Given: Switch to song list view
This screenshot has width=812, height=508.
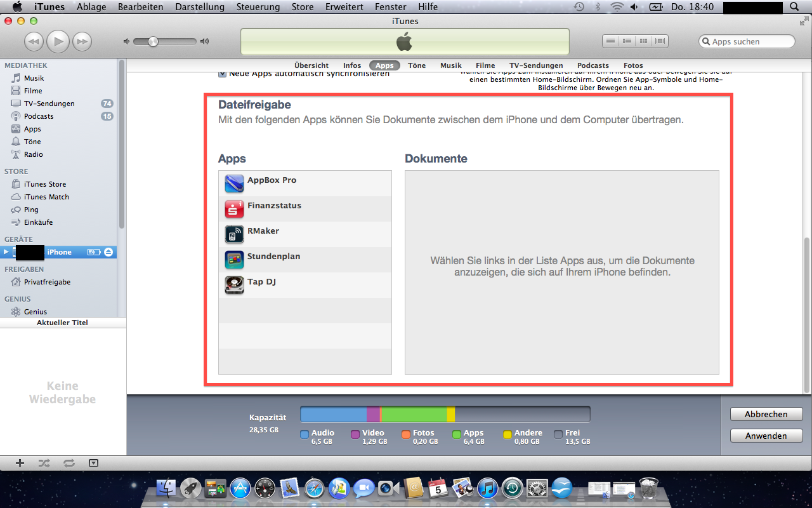Looking at the screenshot, I should [x=610, y=41].
